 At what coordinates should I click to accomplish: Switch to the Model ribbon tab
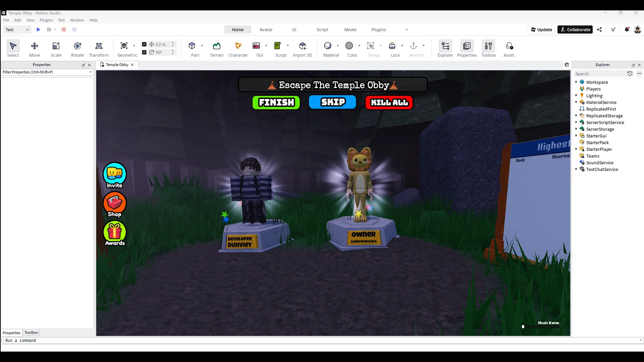click(x=351, y=30)
